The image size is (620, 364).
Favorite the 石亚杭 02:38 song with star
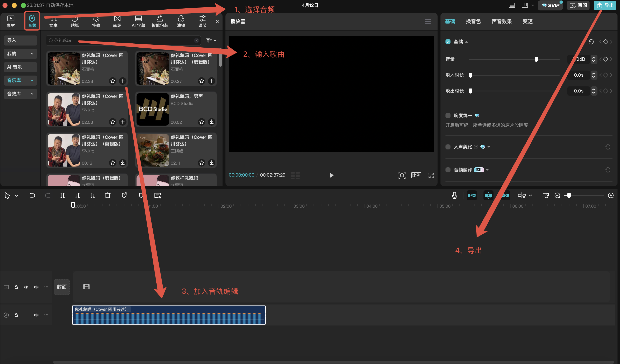pos(113,81)
